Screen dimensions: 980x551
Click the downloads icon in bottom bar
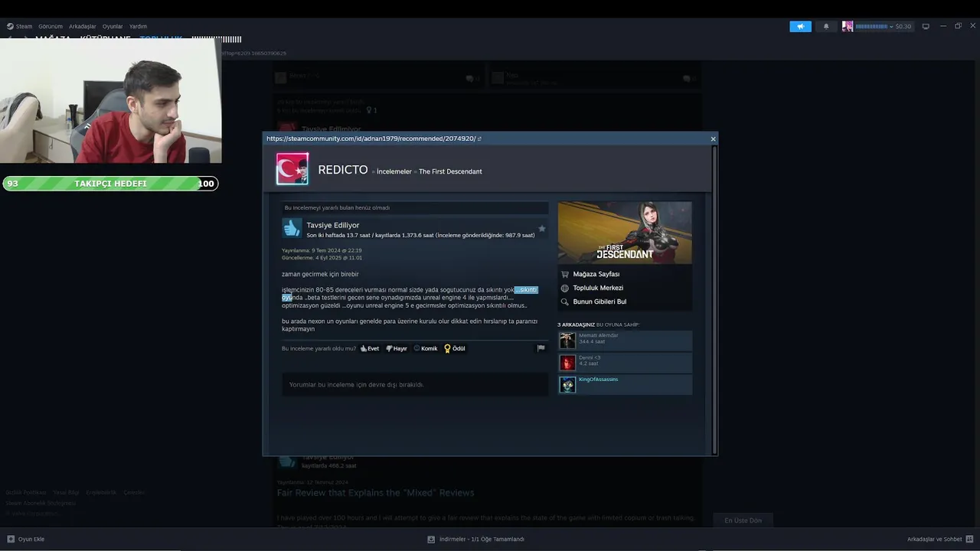click(x=432, y=539)
